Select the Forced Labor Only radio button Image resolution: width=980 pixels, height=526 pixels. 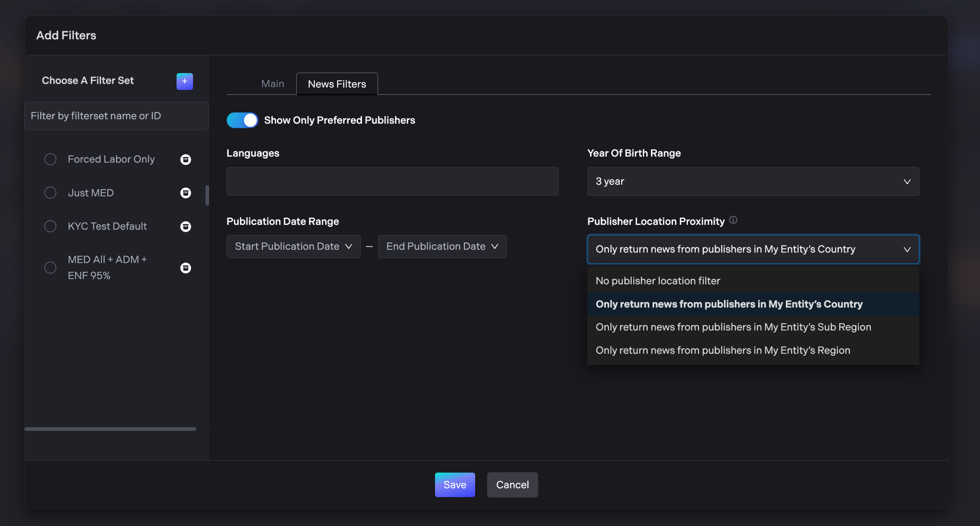click(50, 159)
